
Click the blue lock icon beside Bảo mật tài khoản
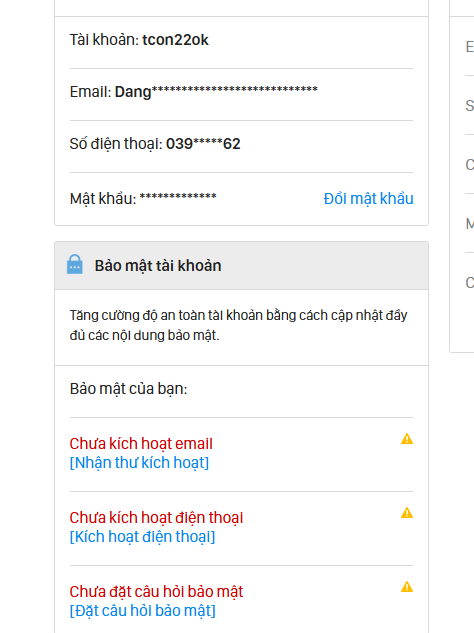coord(75,264)
